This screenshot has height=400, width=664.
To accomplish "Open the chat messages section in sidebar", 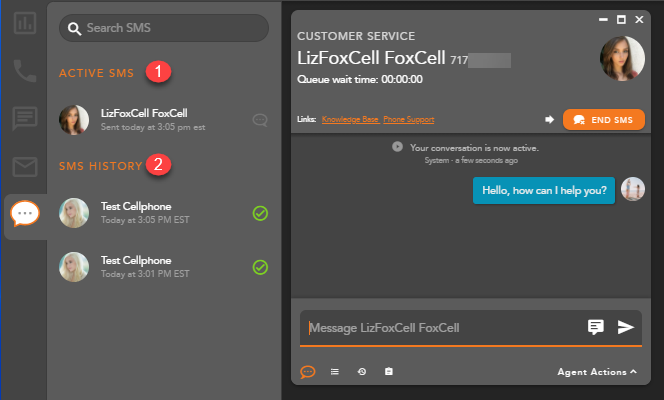I will coord(23,118).
